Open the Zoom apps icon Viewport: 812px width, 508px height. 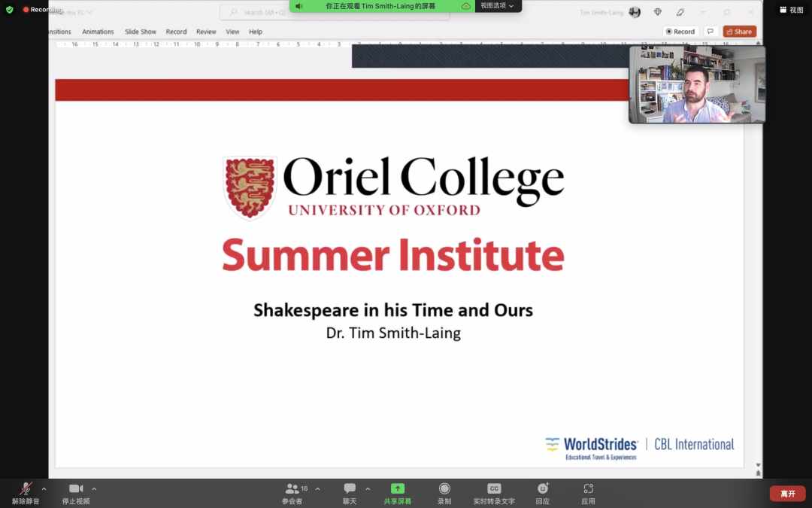coord(588,488)
